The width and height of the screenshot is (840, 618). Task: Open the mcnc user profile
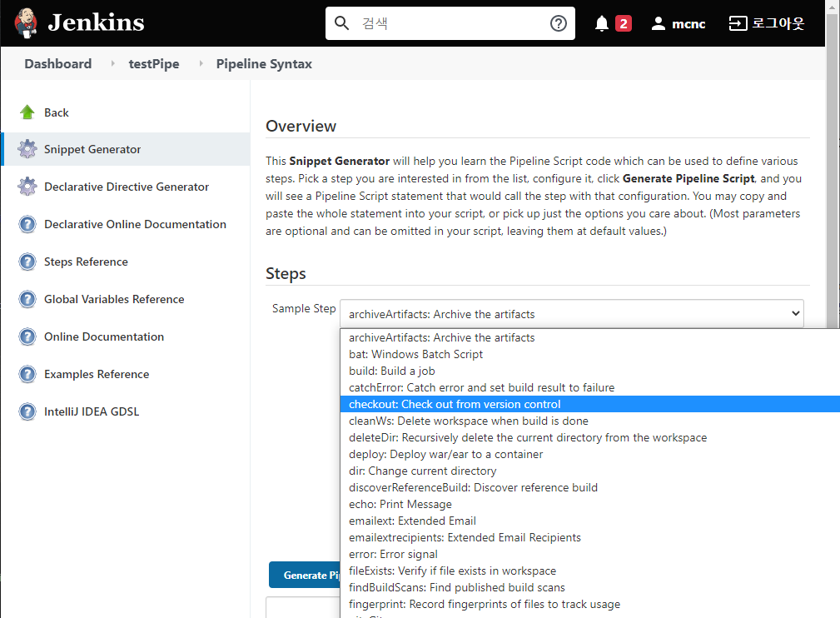click(x=678, y=23)
